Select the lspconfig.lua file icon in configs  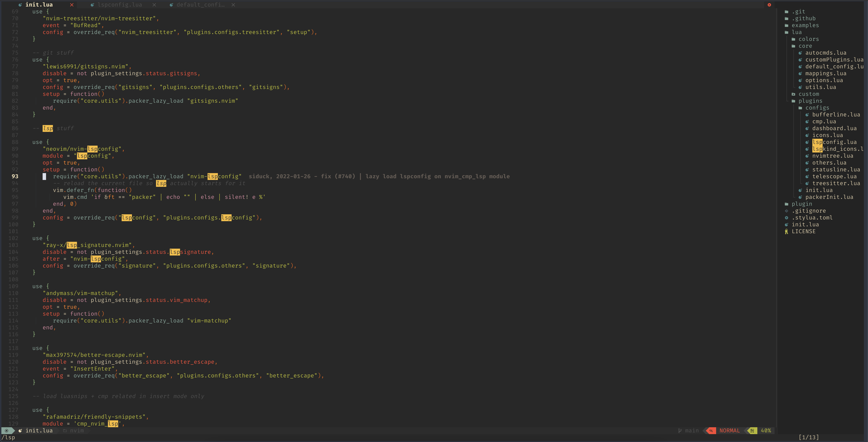808,142
